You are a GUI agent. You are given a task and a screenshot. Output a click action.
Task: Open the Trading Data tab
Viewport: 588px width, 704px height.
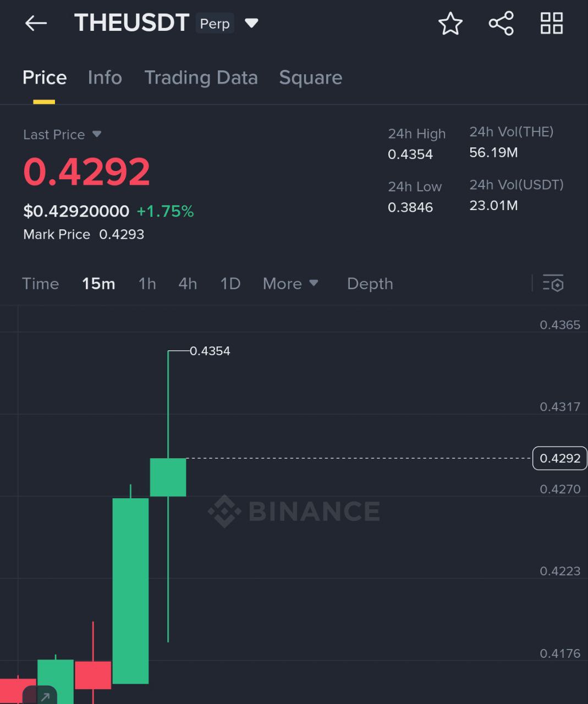coord(201,78)
